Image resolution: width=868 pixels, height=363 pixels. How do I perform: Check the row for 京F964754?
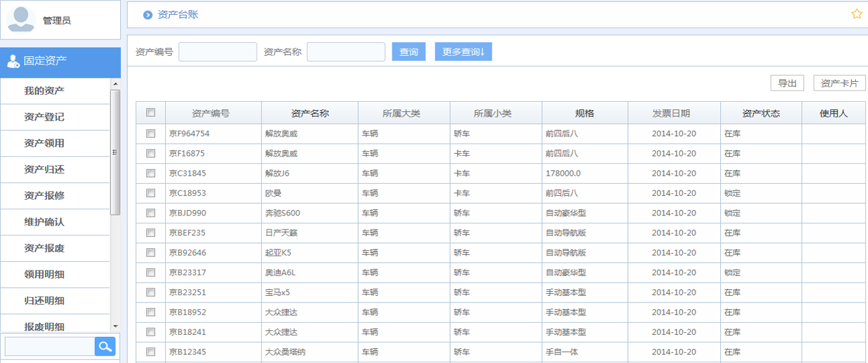pyautogui.click(x=150, y=134)
